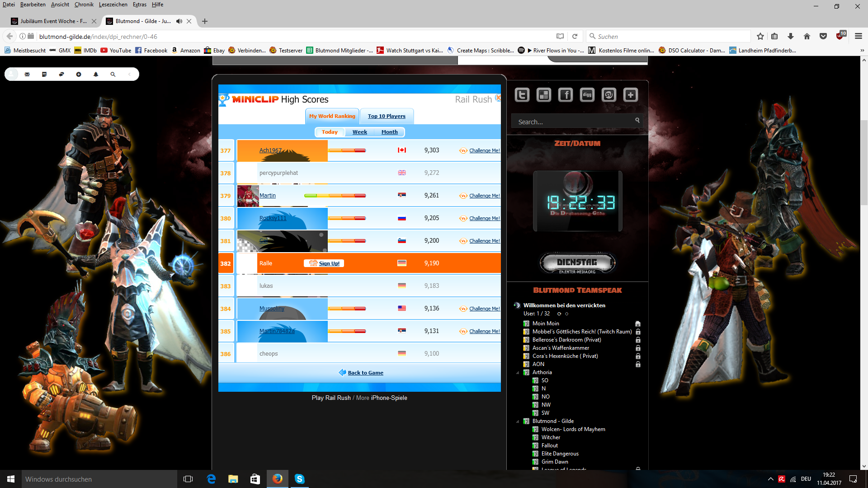This screenshot has height=488, width=868.
Task: Select the Month filter
Action: 390,132
